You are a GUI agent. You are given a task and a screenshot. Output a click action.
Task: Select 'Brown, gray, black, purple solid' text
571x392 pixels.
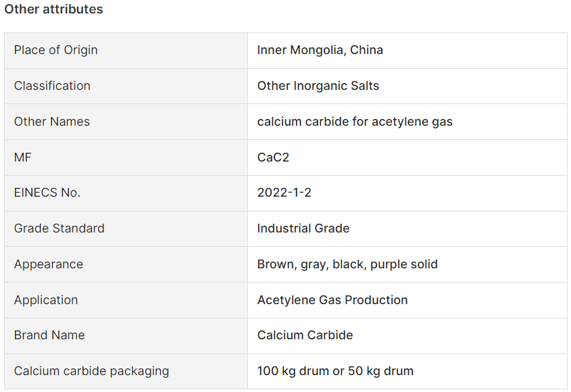[347, 264]
